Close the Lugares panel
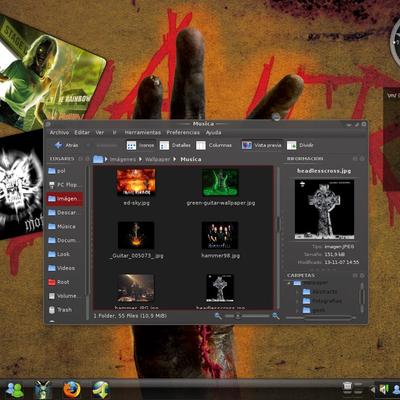Screen dimensions: 400x400 [87, 159]
